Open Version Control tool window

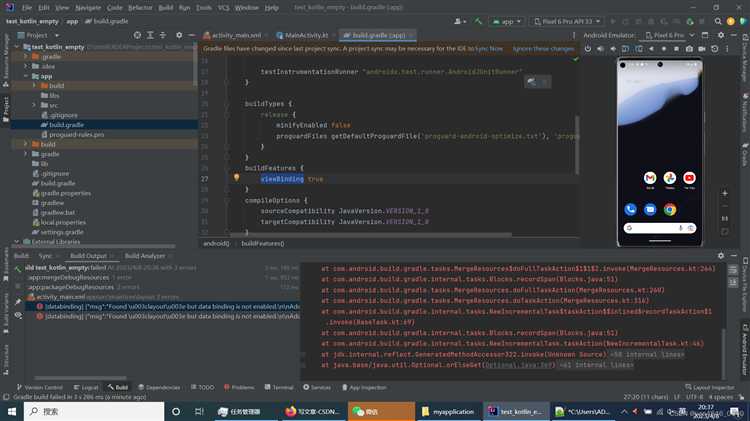click(39, 387)
